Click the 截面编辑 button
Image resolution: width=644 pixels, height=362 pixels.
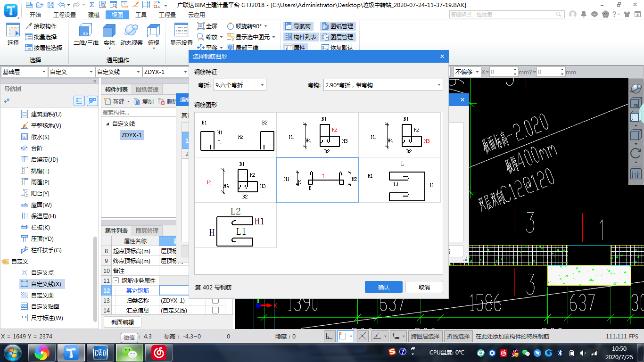(123, 322)
